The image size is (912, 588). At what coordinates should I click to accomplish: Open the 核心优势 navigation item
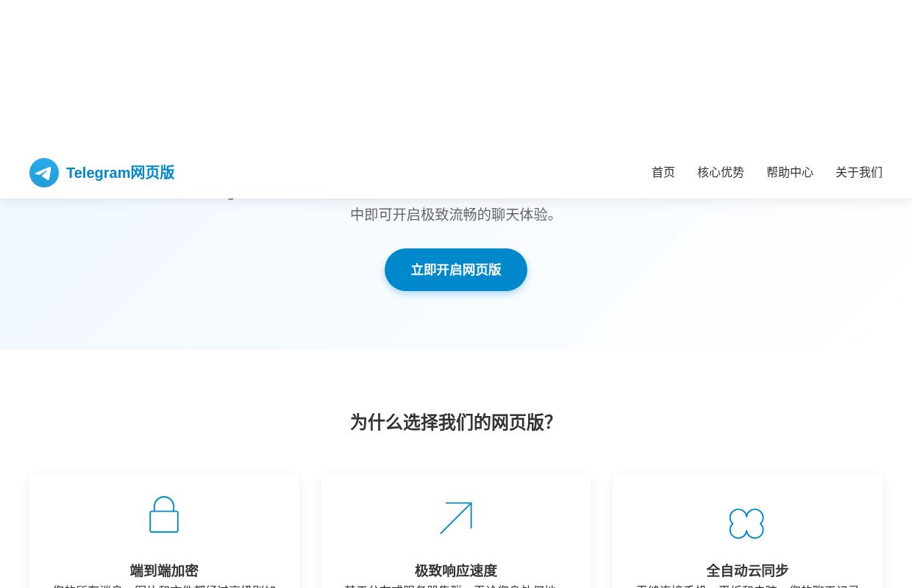click(x=720, y=172)
